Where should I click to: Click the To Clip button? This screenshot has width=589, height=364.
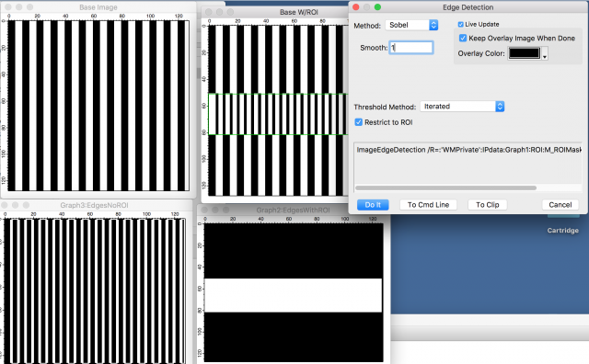click(x=487, y=205)
